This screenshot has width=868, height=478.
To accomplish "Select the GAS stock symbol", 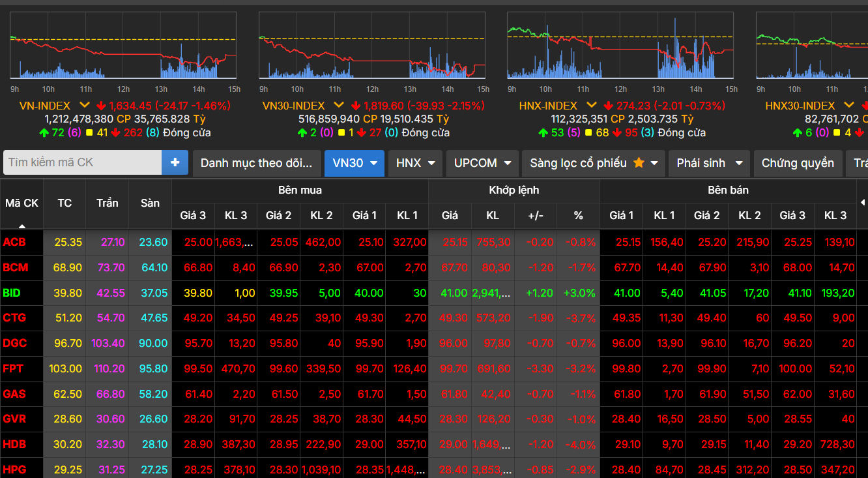I will click(14, 394).
